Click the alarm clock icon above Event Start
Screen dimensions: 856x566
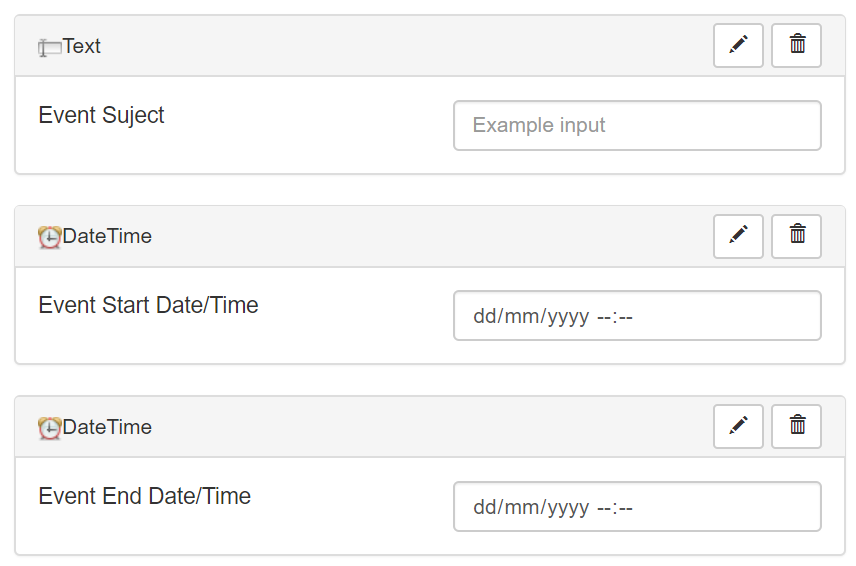tap(49, 237)
